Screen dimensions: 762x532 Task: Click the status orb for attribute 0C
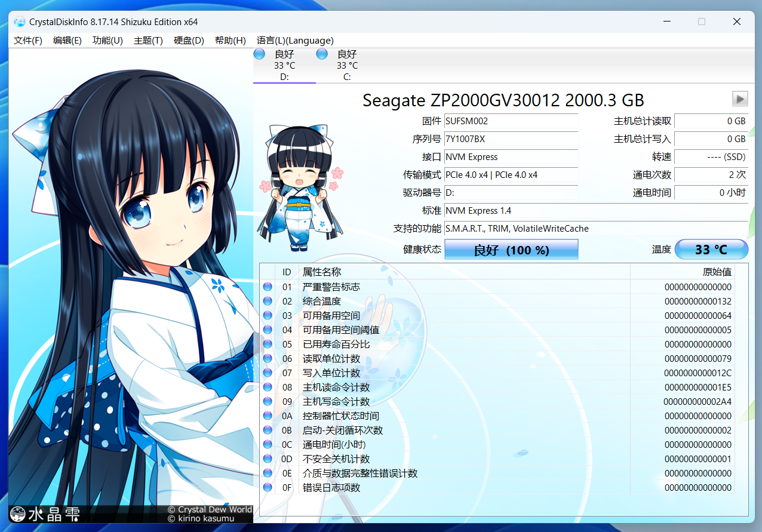(x=268, y=444)
